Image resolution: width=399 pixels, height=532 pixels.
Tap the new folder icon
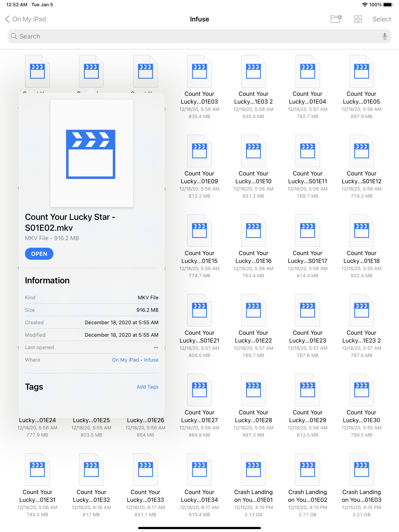[x=336, y=19]
